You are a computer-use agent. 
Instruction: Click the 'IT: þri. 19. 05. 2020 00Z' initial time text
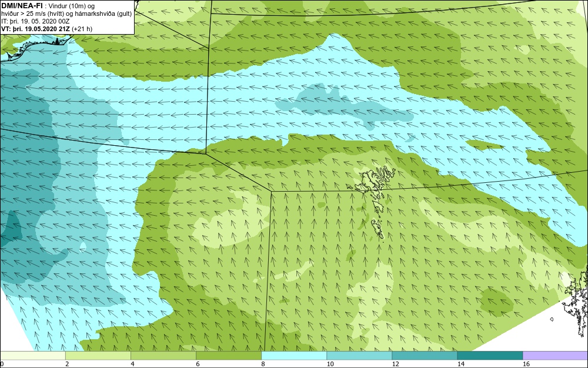[x=35, y=21]
